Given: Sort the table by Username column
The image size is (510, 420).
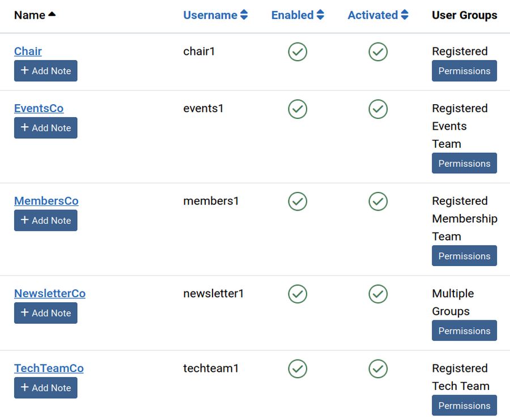Looking at the screenshot, I should coord(215,15).
